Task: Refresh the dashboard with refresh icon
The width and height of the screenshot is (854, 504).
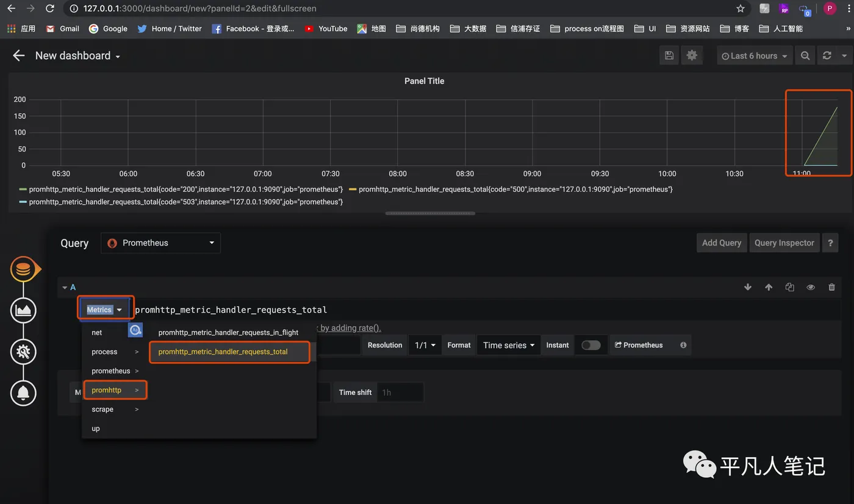Action: 827,55
